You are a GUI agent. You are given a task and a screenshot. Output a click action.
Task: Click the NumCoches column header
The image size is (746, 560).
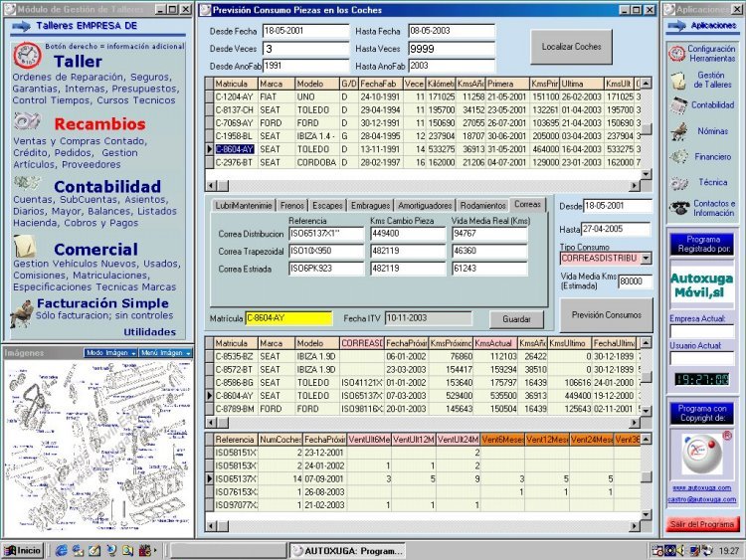[x=280, y=440]
